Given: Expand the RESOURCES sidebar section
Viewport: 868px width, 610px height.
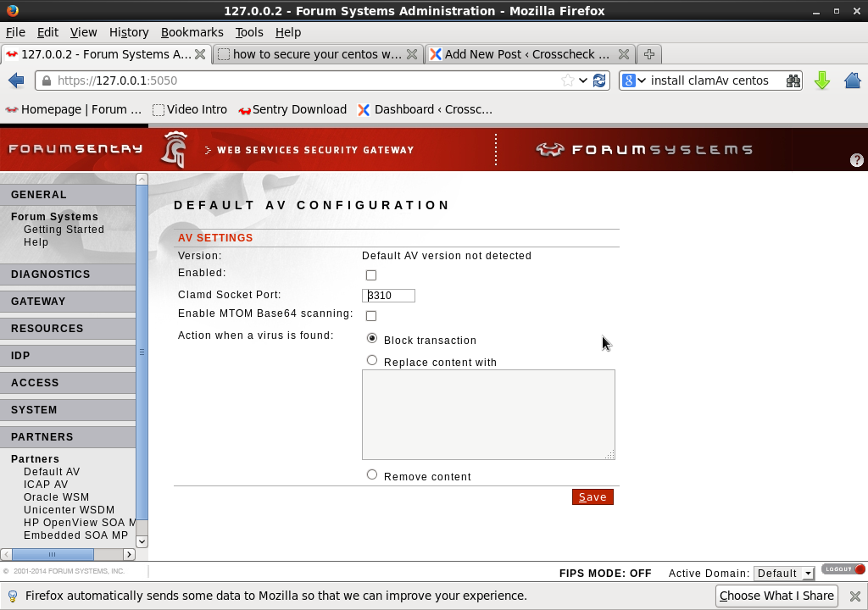Looking at the screenshot, I should pyautogui.click(x=68, y=328).
